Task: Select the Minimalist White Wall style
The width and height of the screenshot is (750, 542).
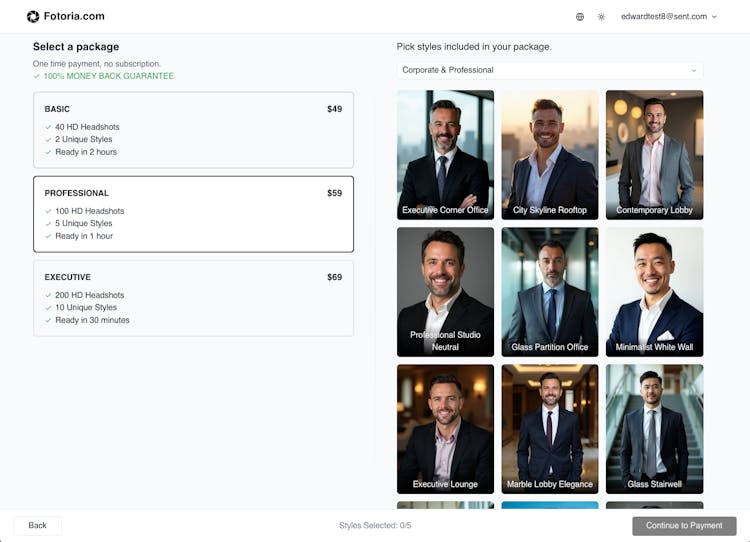Action: tap(654, 291)
